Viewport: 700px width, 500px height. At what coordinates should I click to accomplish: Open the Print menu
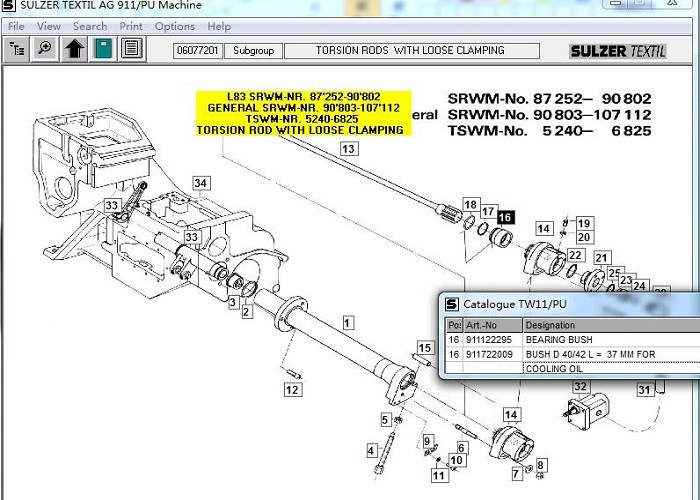[x=131, y=26]
